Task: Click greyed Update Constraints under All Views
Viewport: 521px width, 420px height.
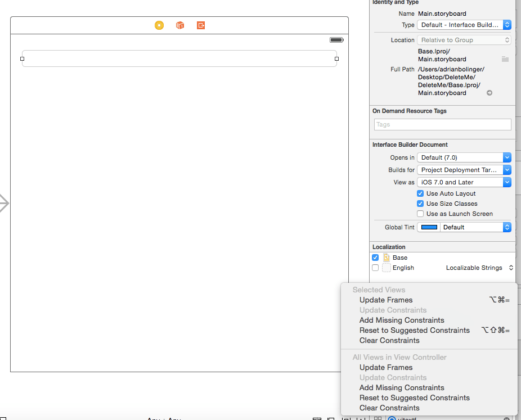Action: click(x=429, y=377)
